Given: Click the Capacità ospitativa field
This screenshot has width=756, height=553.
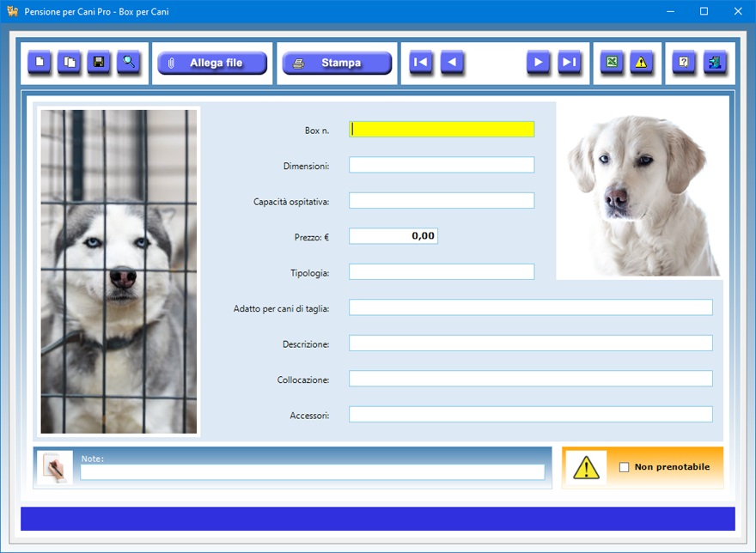Looking at the screenshot, I should click(x=442, y=201).
